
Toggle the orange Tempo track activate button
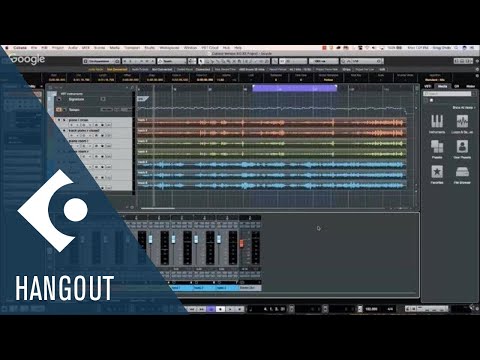[x=59, y=110]
